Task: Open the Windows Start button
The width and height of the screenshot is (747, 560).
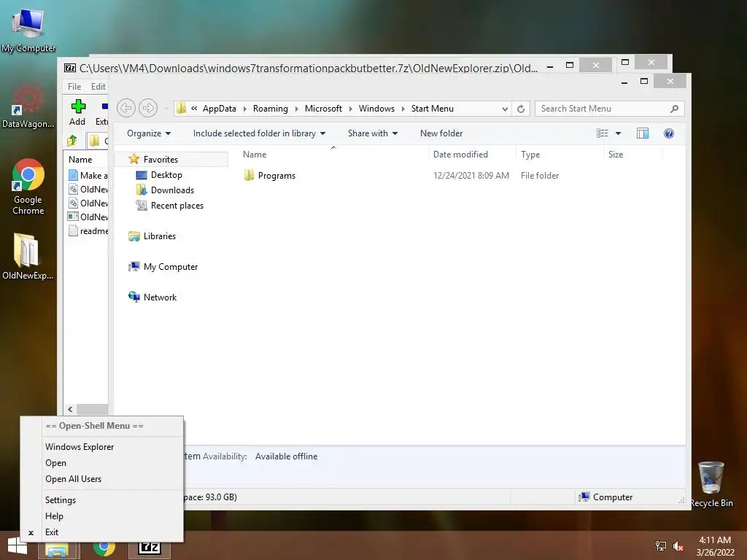Action: point(18,545)
